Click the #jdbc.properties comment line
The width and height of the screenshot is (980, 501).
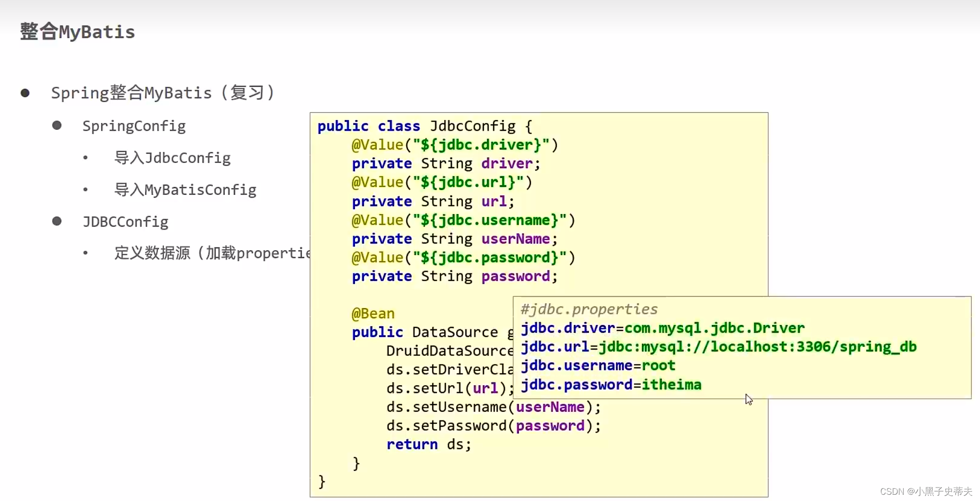pyautogui.click(x=589, y=309)
